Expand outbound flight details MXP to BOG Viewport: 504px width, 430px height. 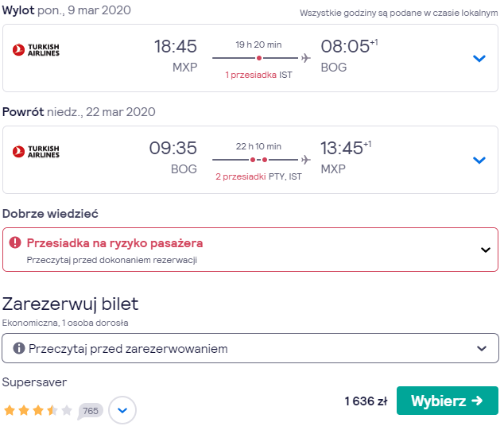[479, 59]
